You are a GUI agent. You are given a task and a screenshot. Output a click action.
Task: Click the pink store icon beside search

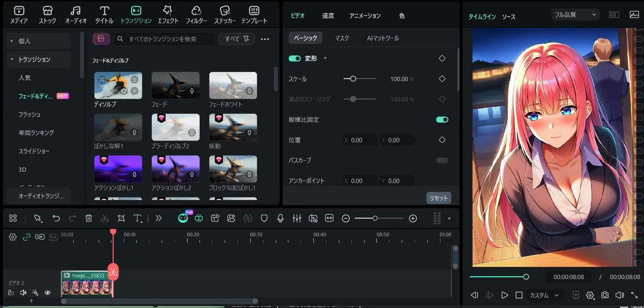tap(101, 39)
